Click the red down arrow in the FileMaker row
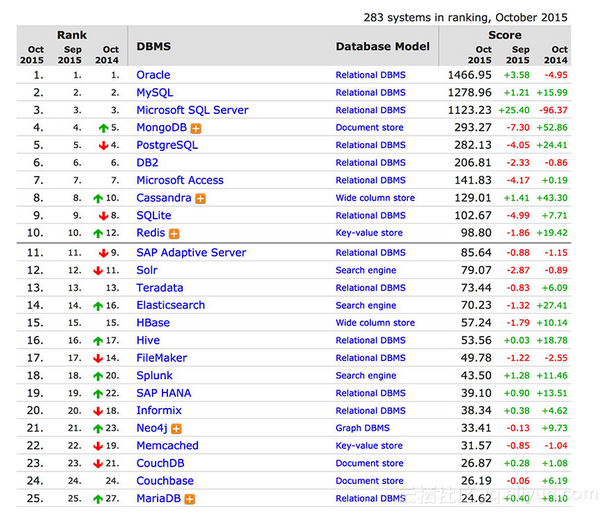 click(x=98, y=358)
